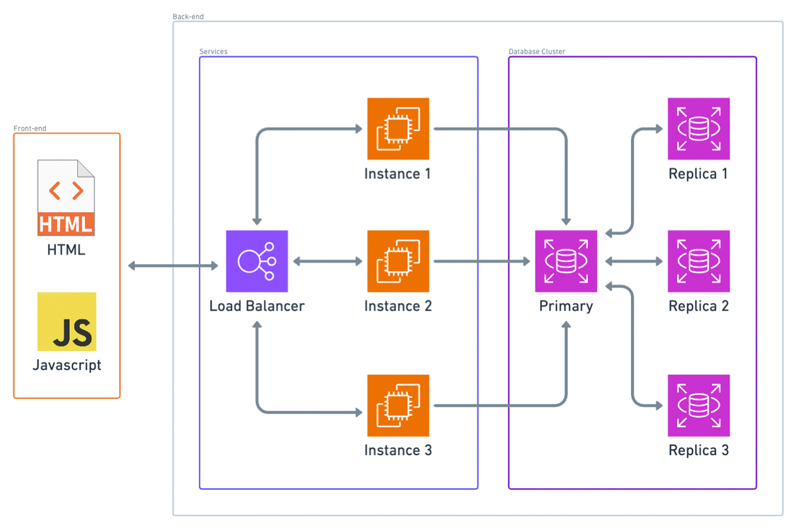Click the Services group label
Viewport: 798px width, 532px height.
[x=213, y=51]
